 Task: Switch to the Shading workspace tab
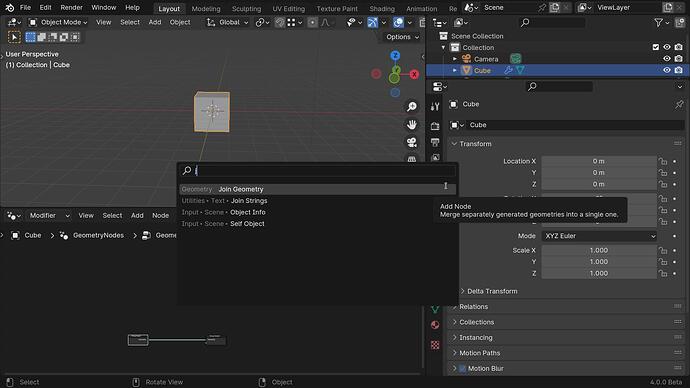coord(382,8)
